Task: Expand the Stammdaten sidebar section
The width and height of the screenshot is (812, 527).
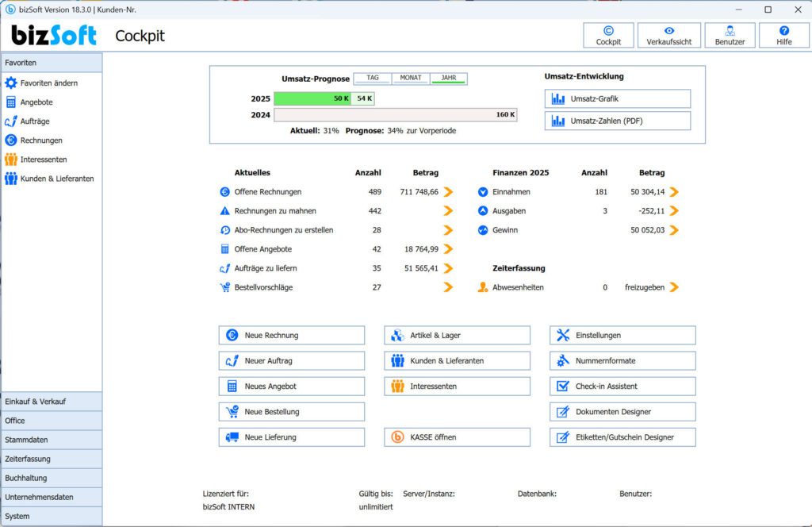Action: click(x=52, y=440)
